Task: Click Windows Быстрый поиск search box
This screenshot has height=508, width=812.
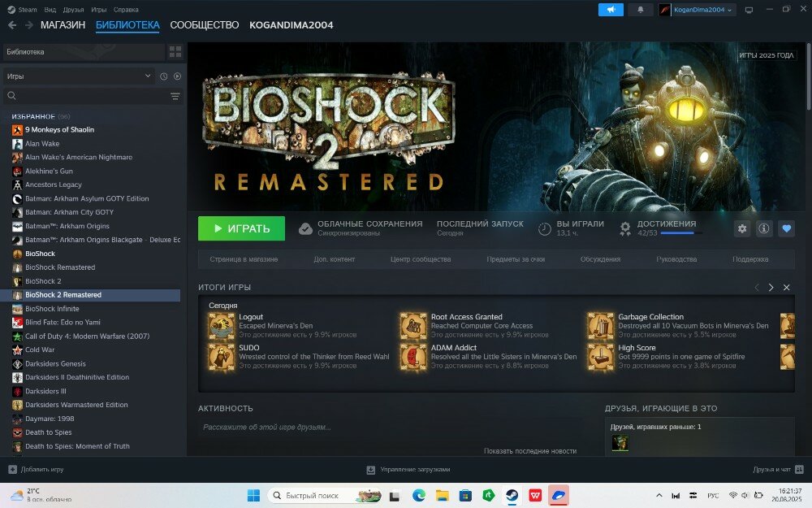Action: [326, 496]
